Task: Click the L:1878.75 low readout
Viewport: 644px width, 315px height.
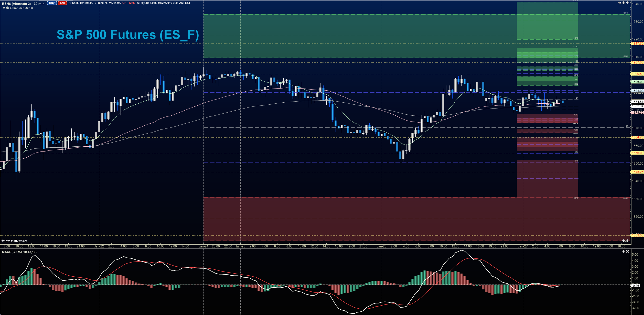Action: (101, 3)
